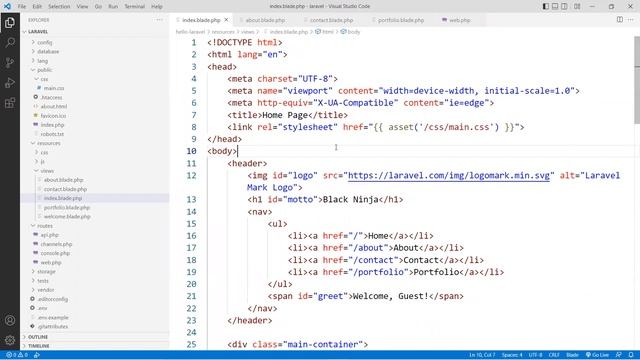
Task: Open the File menu
Action: click(22, 7)
